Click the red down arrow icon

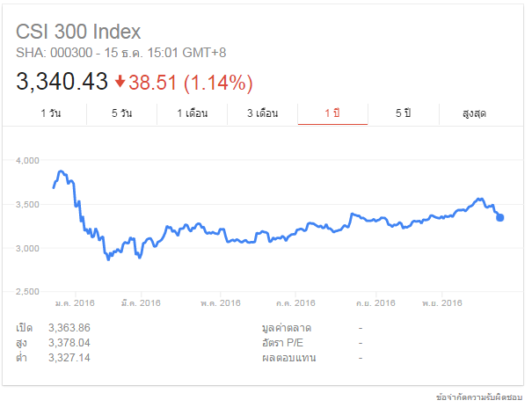pyautogui.click(x=120, y=83)
